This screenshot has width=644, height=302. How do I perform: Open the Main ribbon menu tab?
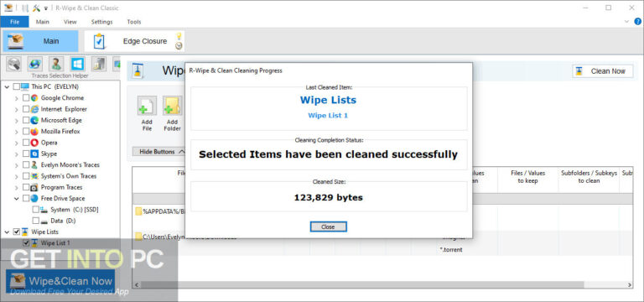pos(42,22)
